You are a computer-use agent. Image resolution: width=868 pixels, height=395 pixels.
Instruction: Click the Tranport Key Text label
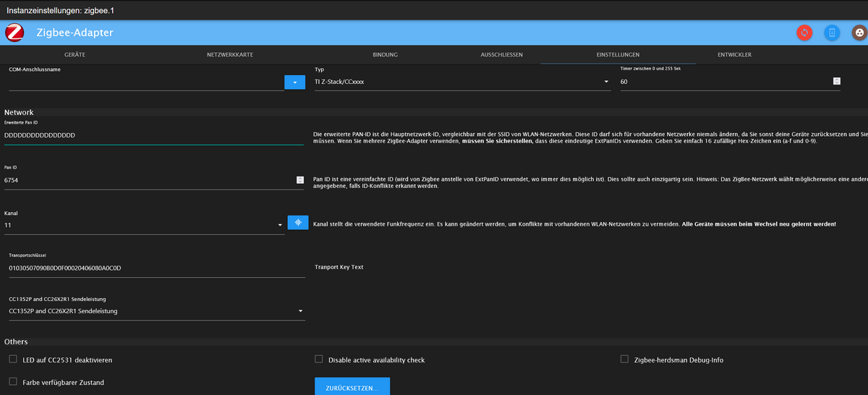click(339, 267)
